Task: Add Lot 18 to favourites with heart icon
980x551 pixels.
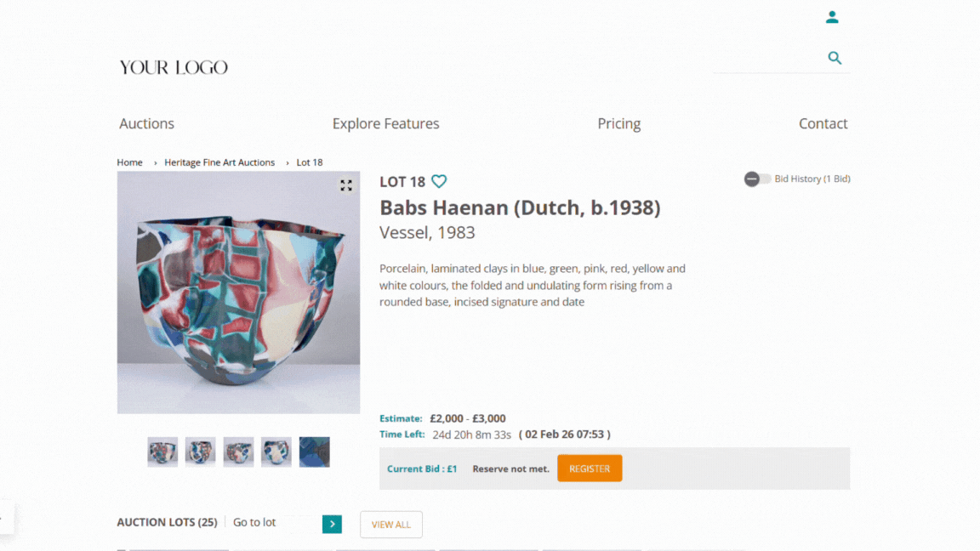Action: (x=439, y=181)
